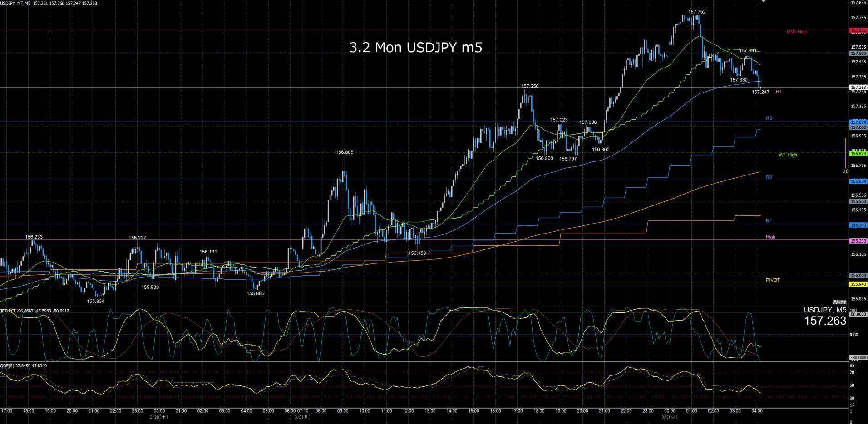868x424 pixels.
Task: Click the blue 156.634 price tag on axis
Action: point(858,181)
